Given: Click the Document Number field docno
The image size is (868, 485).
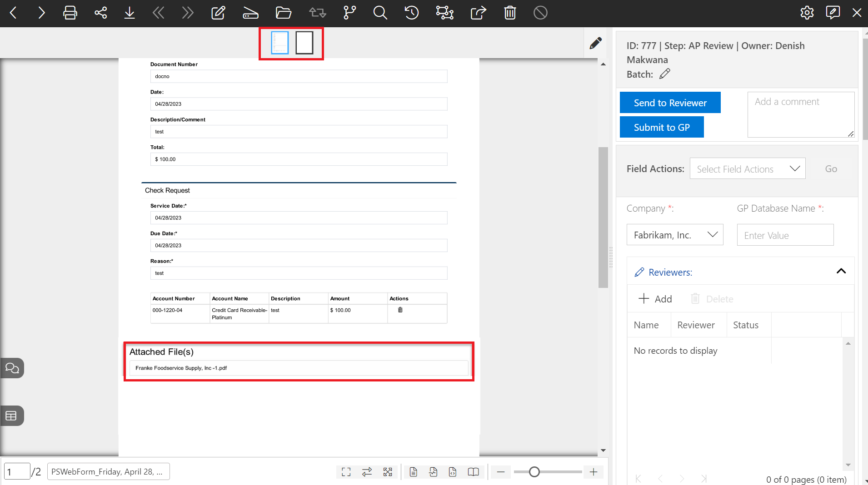Looking at the screenshot, I should point(299,76).
